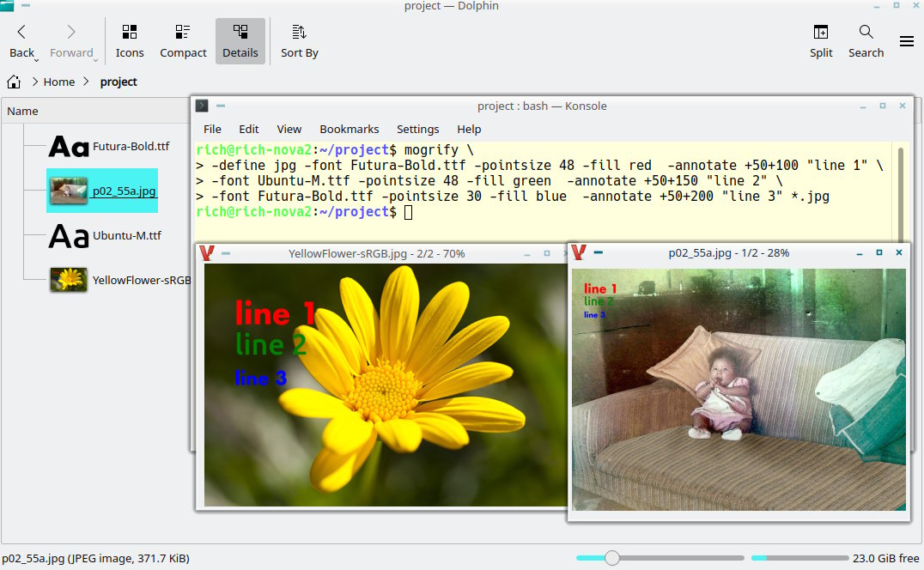The height and width of the screenshot is (570, 924).
Task: Click the Name column header
Action: pyautogui.click(x=23, y=111)
